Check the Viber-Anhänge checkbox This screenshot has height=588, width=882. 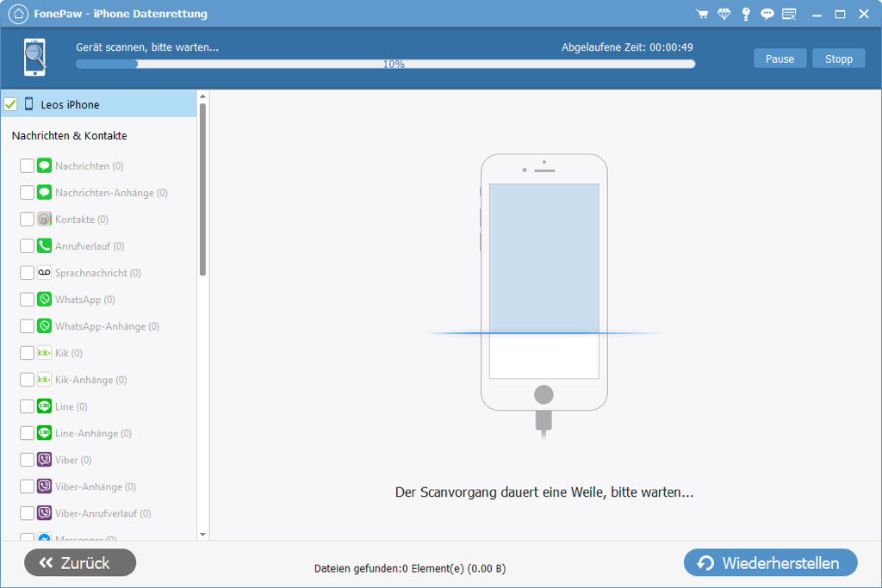27,486
